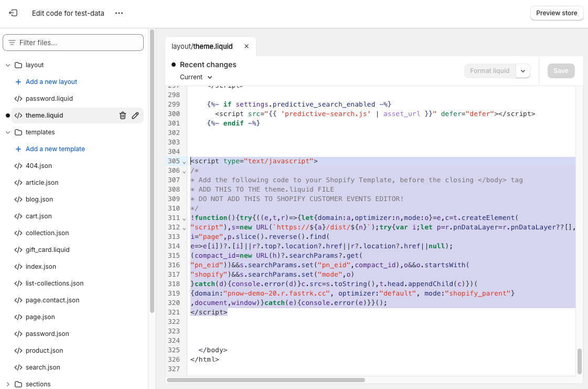Screen dimensions: 588x389
Task: Open index.json file
Action: (x=40, y=267)
